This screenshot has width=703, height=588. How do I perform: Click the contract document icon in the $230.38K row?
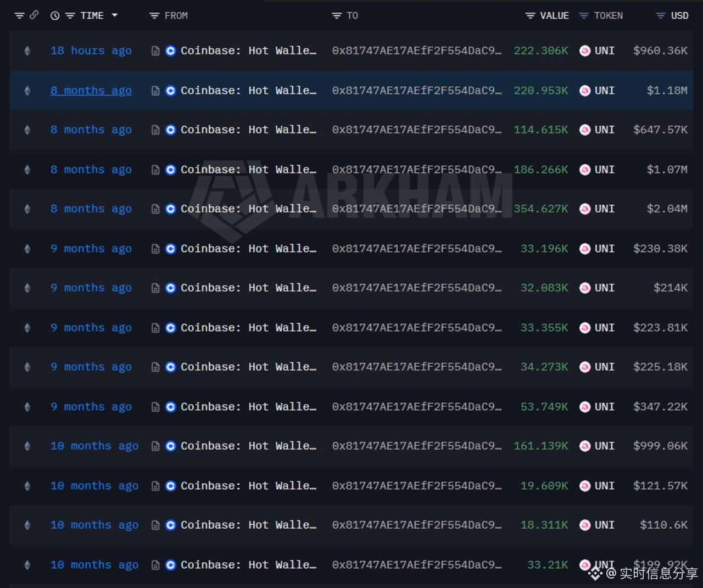[155, 249]
